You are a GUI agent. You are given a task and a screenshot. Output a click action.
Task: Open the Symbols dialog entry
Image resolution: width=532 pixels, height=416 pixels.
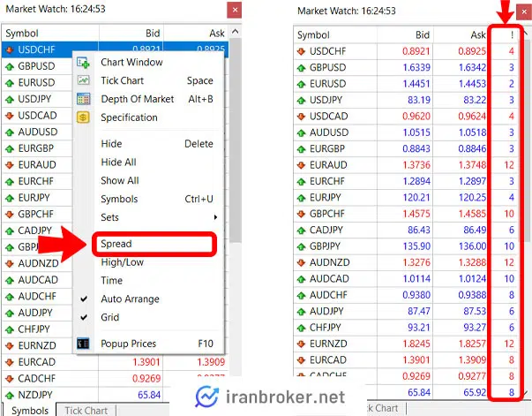pos(119,199)
